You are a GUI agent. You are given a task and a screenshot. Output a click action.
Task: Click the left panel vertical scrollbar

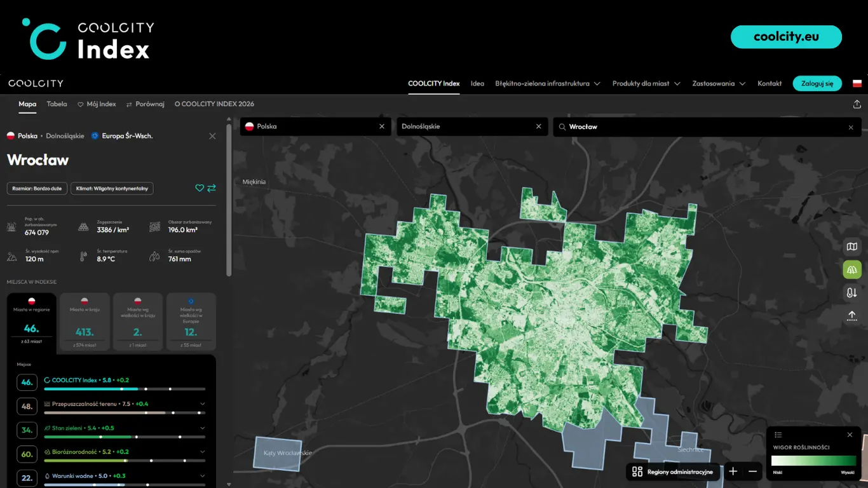click(x=229, y=200)
